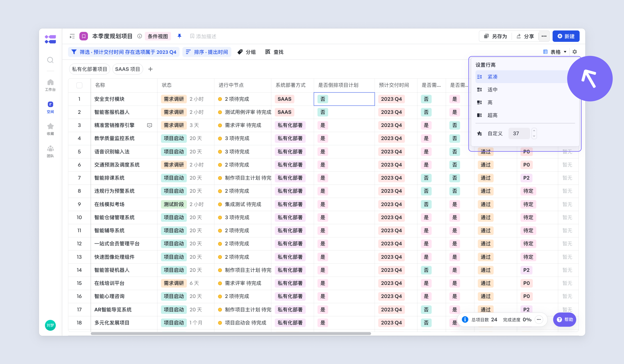Click the pin icon in header

(x=180, y=36)
